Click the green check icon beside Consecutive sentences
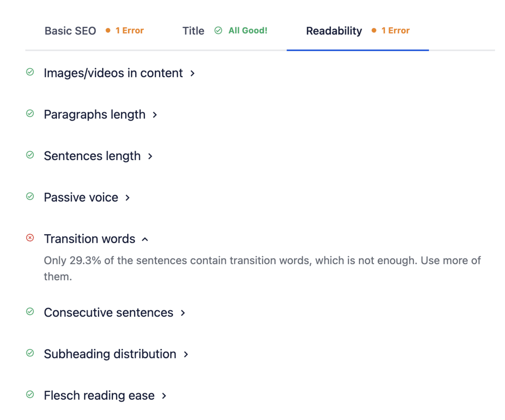Screen dimensions: 505x420 point(30,311)
